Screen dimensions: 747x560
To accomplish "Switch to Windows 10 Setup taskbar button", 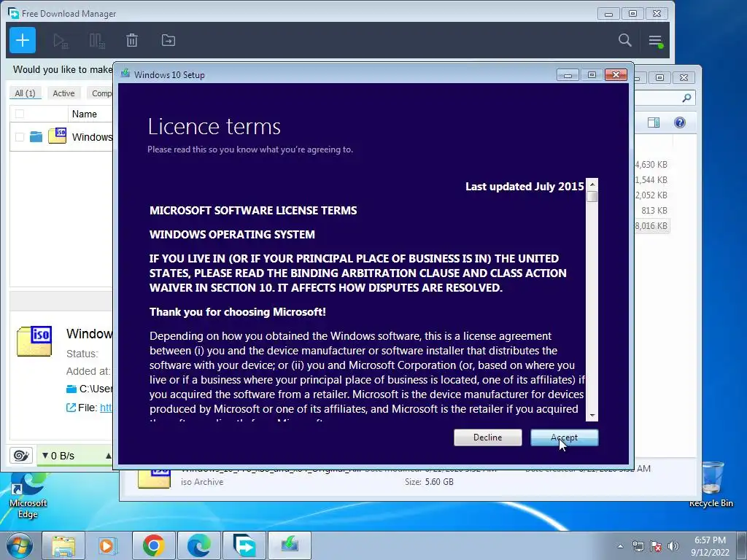I will [x=289, y=545].
